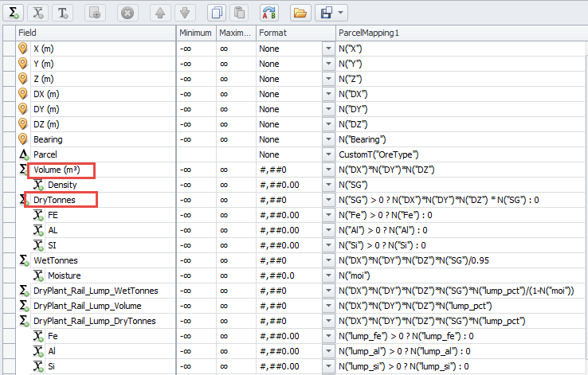Click the red-cross delete icon in toolbar
Screen dimensions: 588x375
coord(126,13)
